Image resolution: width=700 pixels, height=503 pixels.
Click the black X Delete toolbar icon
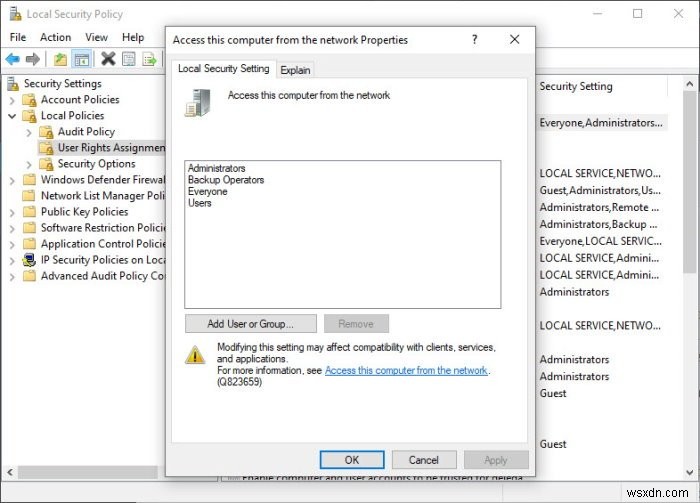pyautogui.click(x=108, y=58)
